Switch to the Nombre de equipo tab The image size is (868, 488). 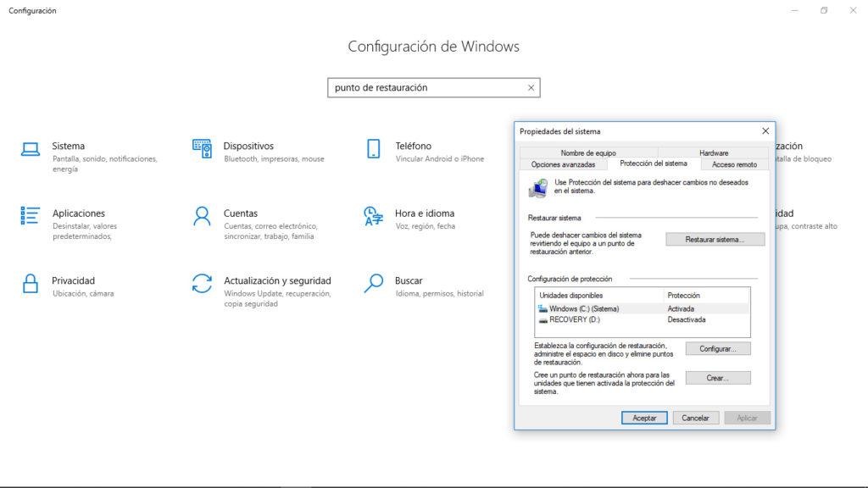[x=588, y=152]
